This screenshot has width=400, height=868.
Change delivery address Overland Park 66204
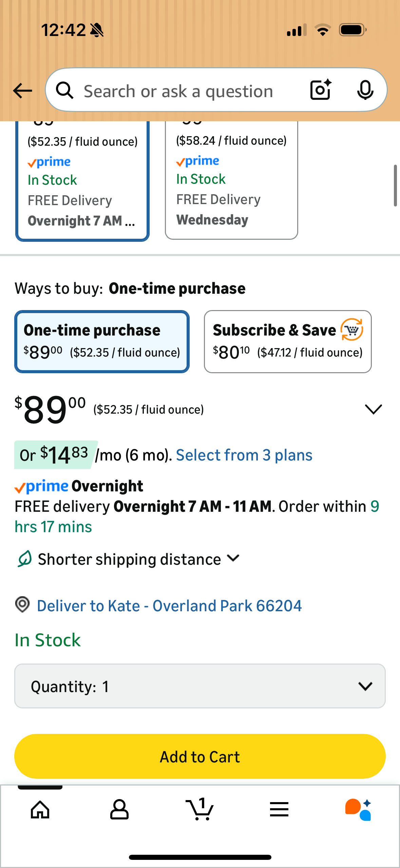169,606
